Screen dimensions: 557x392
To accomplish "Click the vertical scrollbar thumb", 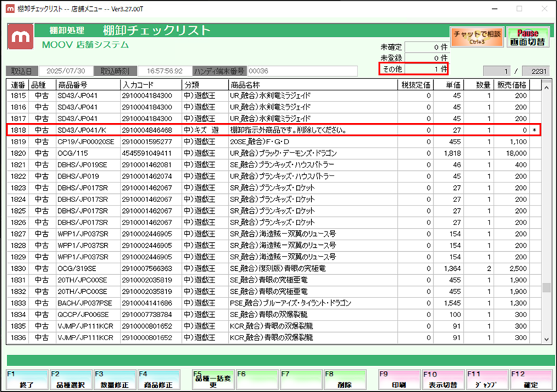I will (547, 287).
